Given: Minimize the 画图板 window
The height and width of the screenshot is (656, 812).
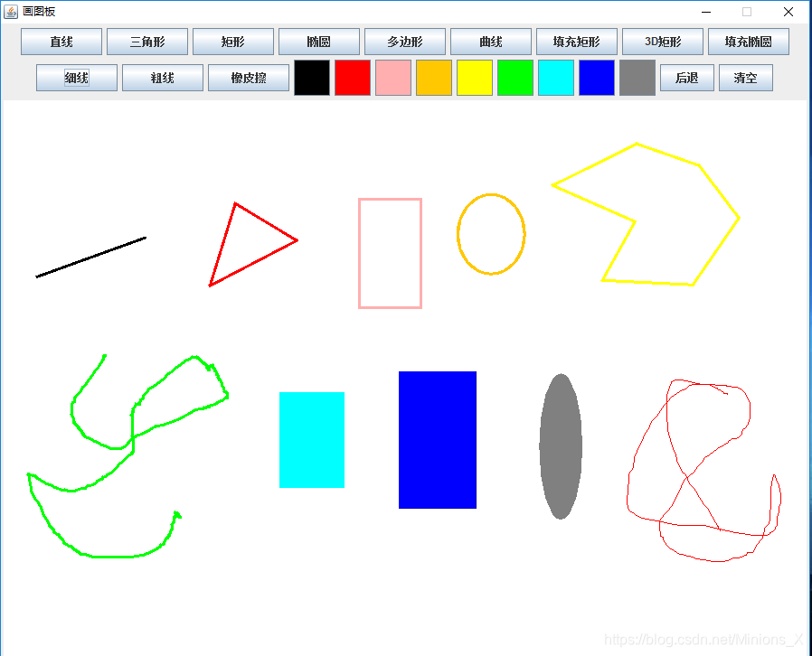Looking at the screenshot, I should tap(706, 12).
